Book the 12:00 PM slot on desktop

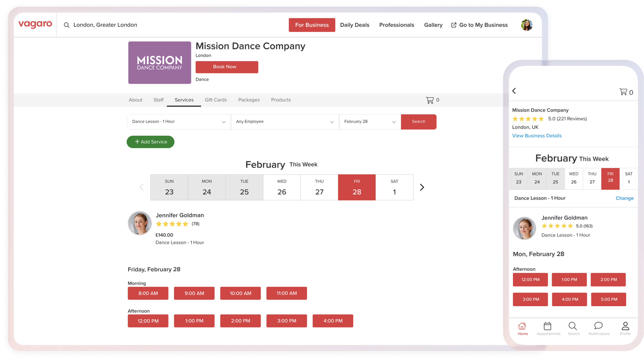point(148,321)
